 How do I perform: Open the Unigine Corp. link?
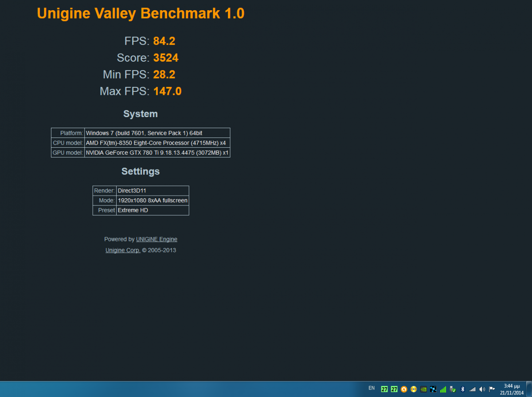click(x=123, y=250)
